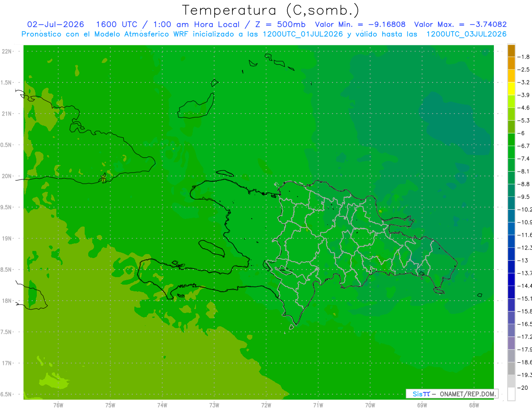Click the '17N' latitude label
The width and height of the screenshot is (532, 411).
[x=6, y=363]
